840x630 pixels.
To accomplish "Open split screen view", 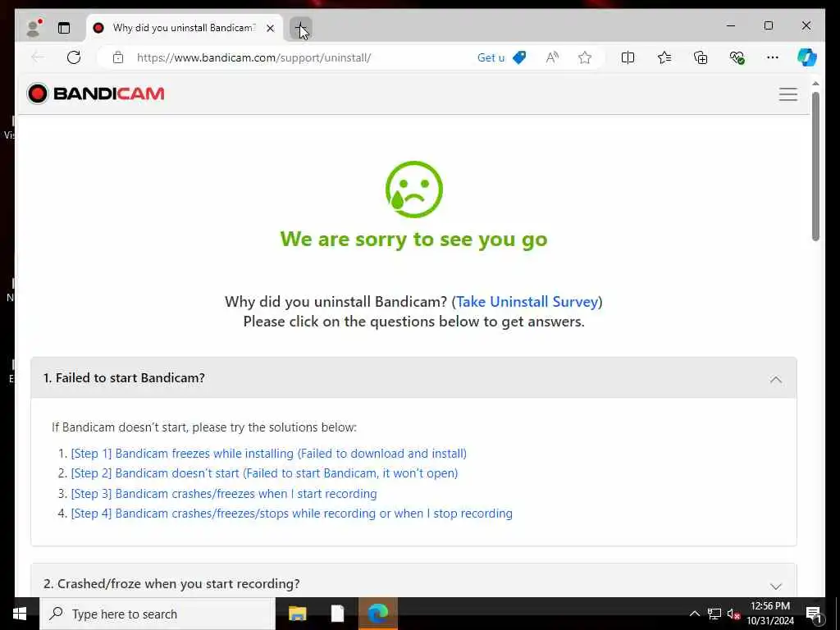I will pos(628,57).
